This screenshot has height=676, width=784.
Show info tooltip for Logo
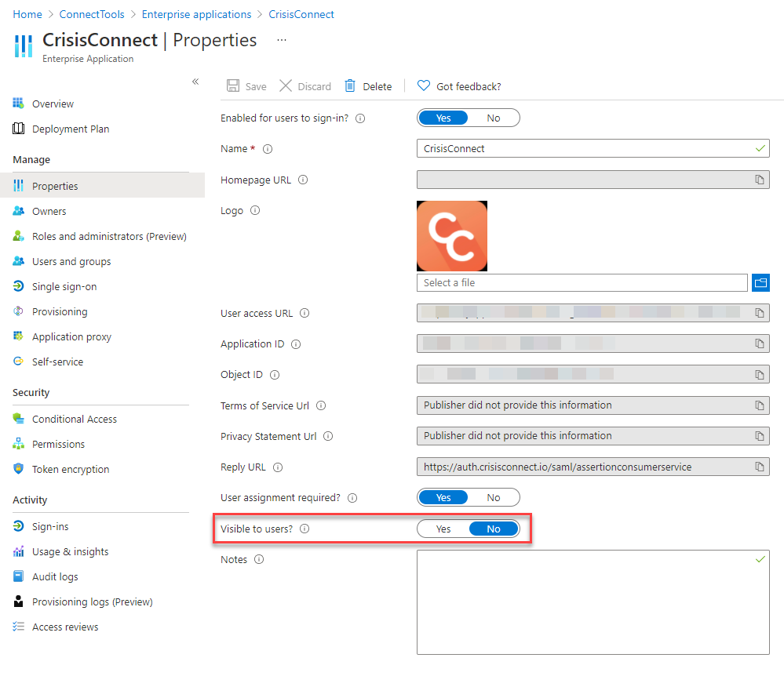[x=255, y=210]
